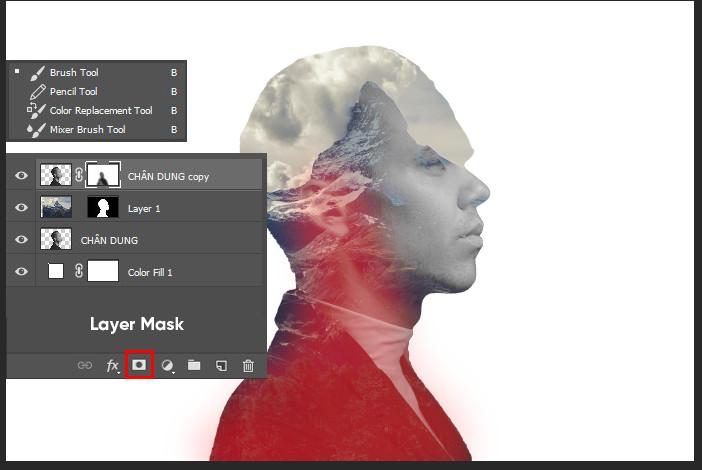Open the Color Fill 1 white swatch
The height and width of the screenshot is (470, 702).
[56, 271]
